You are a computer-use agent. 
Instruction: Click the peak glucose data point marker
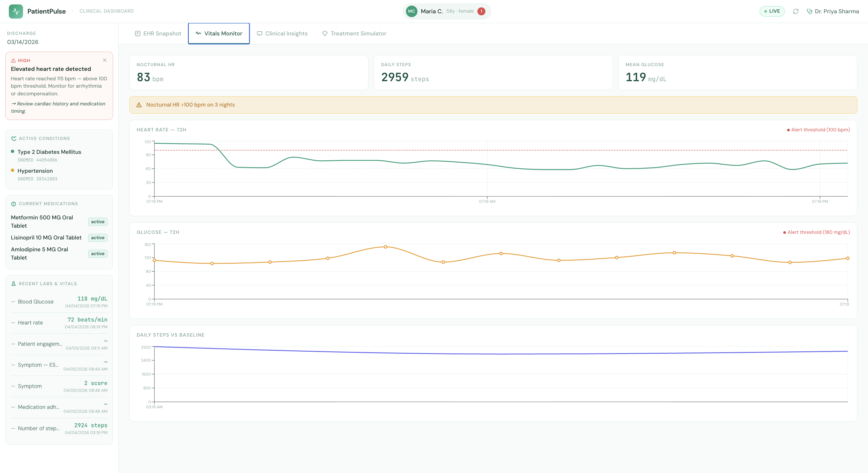386,247
